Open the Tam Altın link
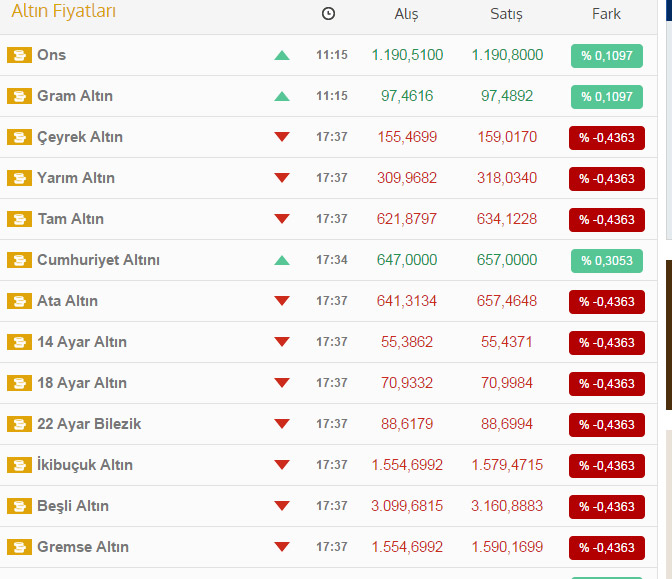The image size is (672, 579). coord(70,219)
